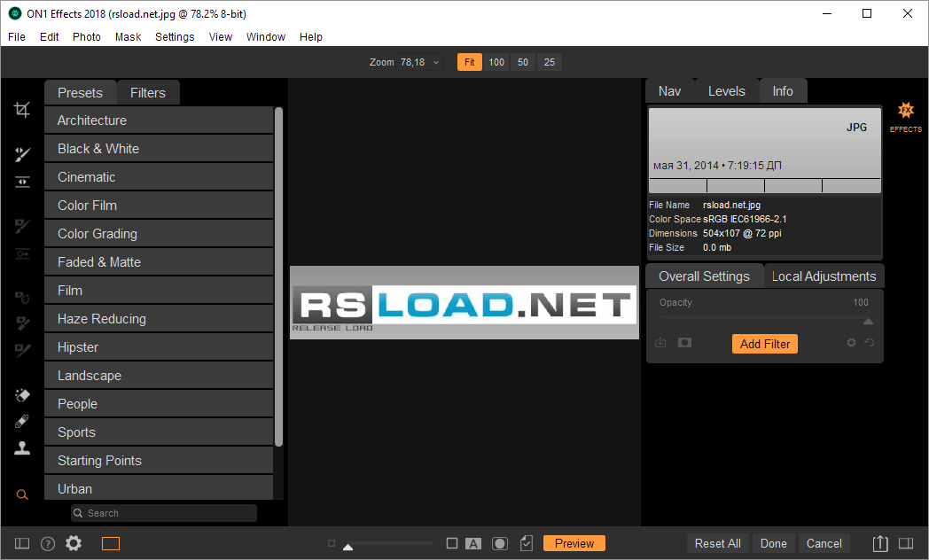Expand the People preset category
929x560 pixels.
(159, 404)
